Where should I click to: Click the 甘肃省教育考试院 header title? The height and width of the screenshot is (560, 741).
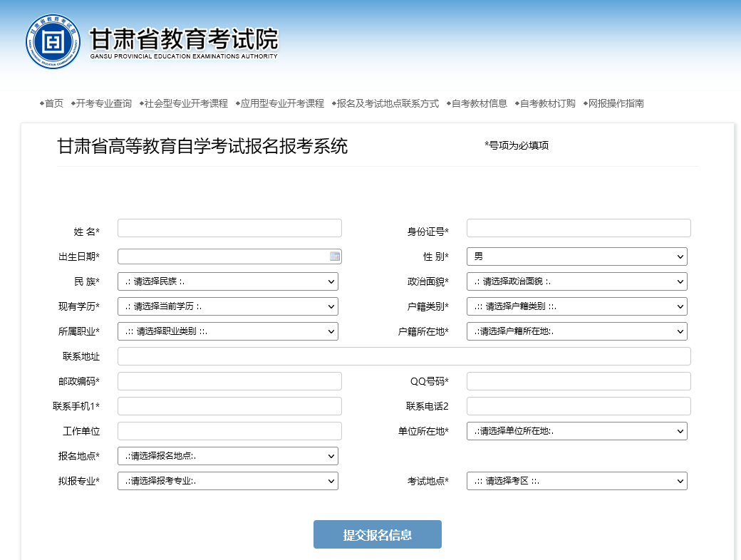tap(185, 38)
